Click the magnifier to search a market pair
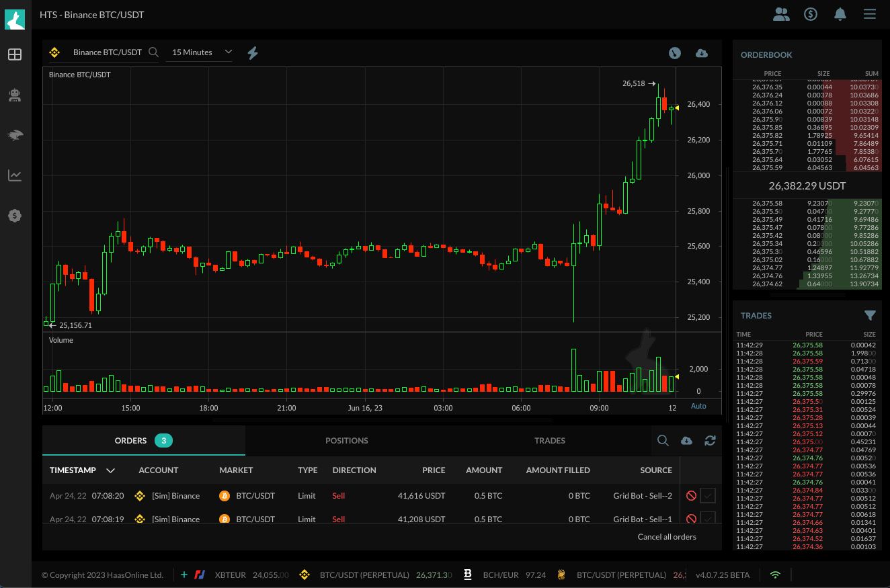Image resolution: width=890 pixels, height=588 pixels. (x=154, y=51)
